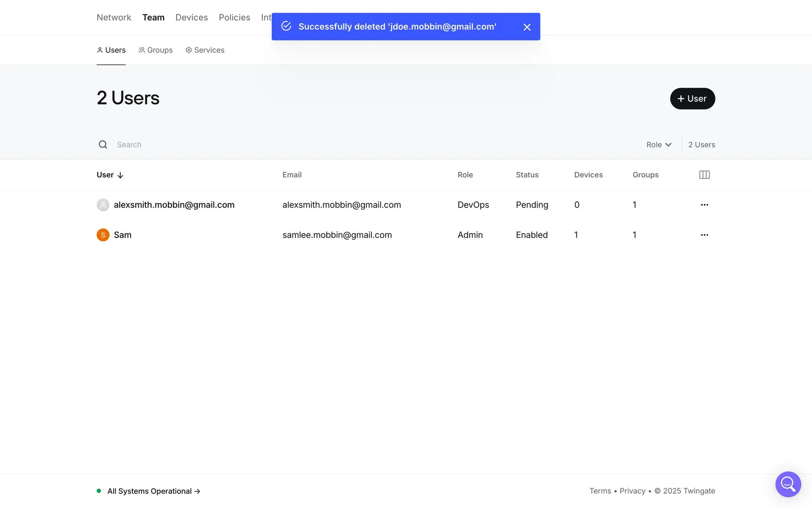
Task: Click the column layout icon
Action: (x=704, y=175)
